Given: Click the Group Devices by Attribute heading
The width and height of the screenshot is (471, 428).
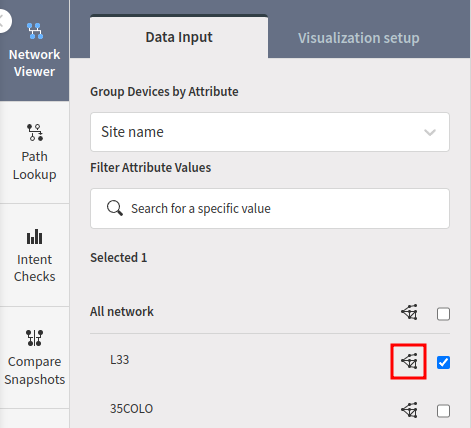Looking at the screenshot, I should (x=164, y=92).
